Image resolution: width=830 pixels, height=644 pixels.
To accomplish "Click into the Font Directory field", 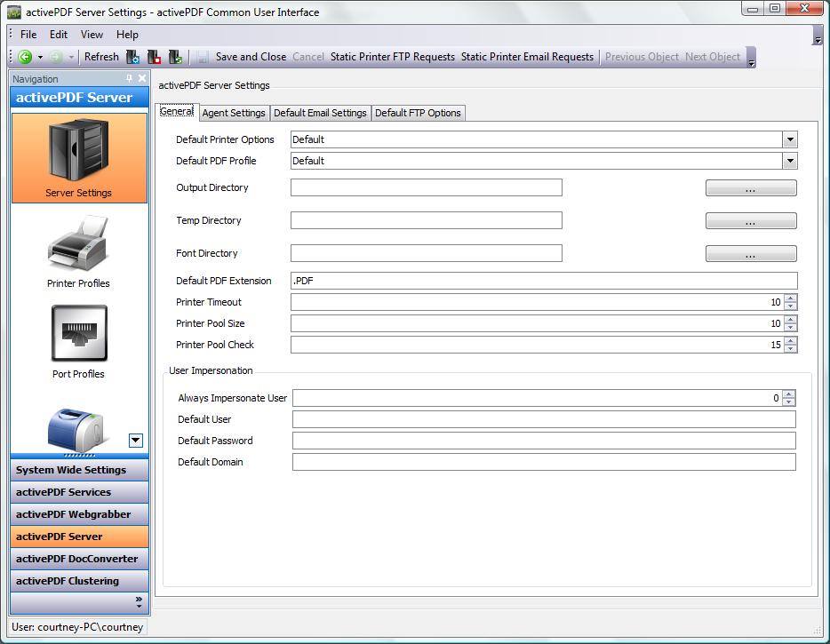I will [x=427, y=253].
